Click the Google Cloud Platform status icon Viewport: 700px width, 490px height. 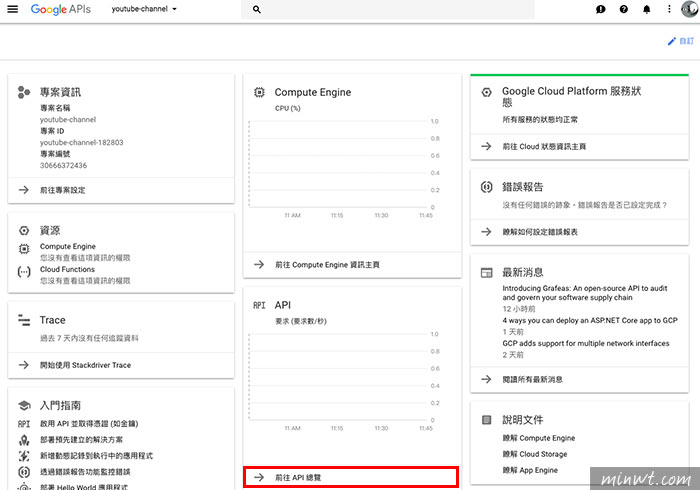(487, 92)
